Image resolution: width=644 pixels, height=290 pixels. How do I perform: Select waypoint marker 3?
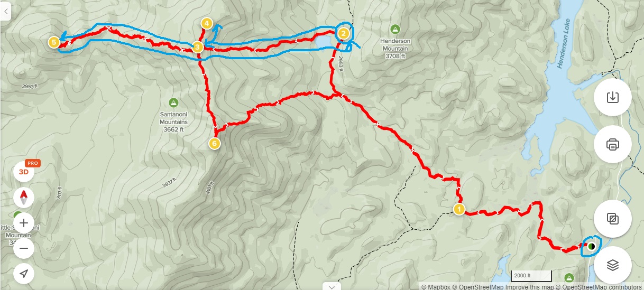[197, 47]
